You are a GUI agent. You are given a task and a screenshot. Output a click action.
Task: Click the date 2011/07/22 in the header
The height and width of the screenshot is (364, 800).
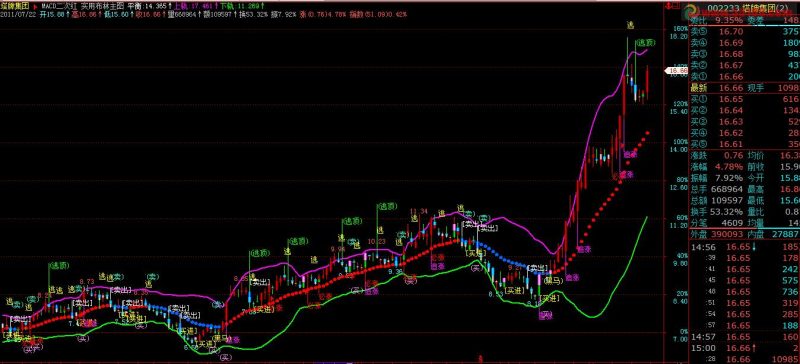(x=18, y=15)
